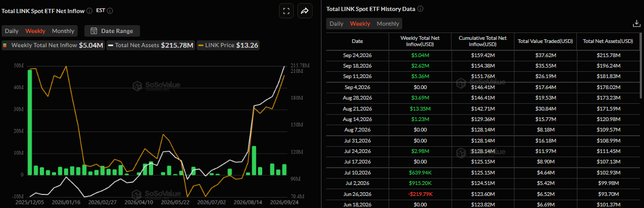Click Weekly Total Net Inflow column header
Viewport: 644px width, 208px height.
pos(420,41)
